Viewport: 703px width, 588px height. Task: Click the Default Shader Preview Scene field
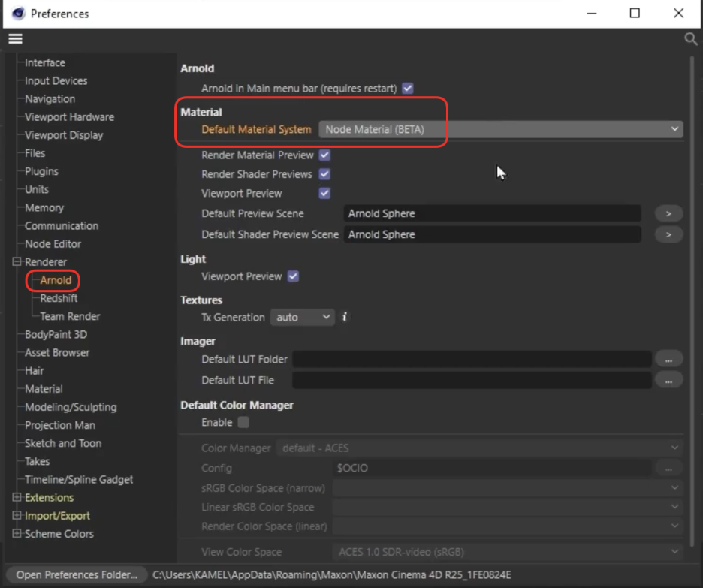pyautogui.click(x=492, y=234)
